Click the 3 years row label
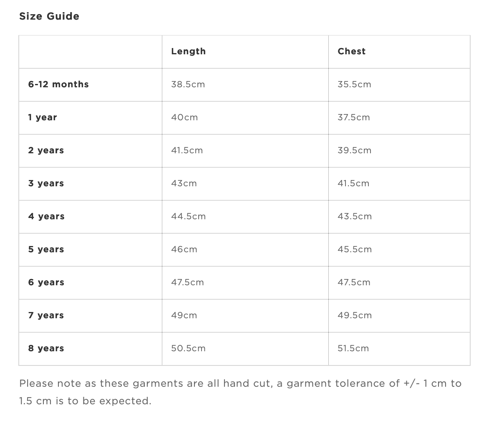This screenshot has height=421, width=504. tap(46, 183)
